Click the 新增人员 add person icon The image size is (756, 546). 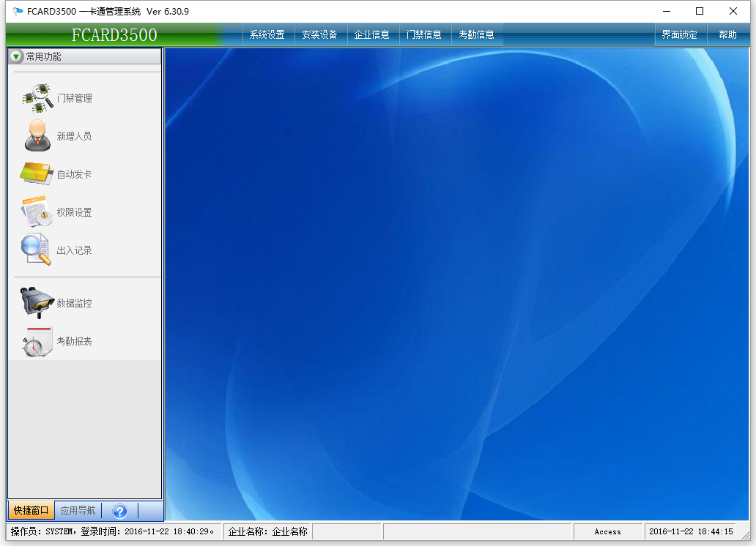pos(37,136)
